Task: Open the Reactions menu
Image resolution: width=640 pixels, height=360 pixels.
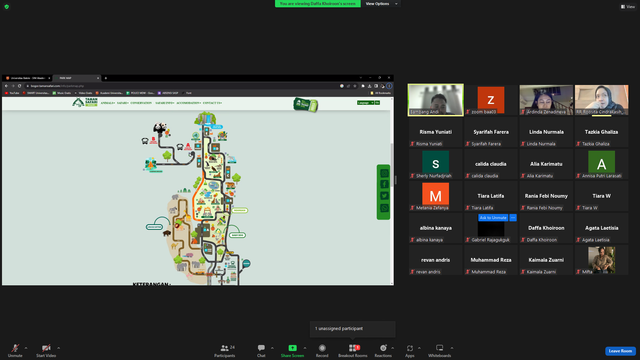Action: point(383,350)
